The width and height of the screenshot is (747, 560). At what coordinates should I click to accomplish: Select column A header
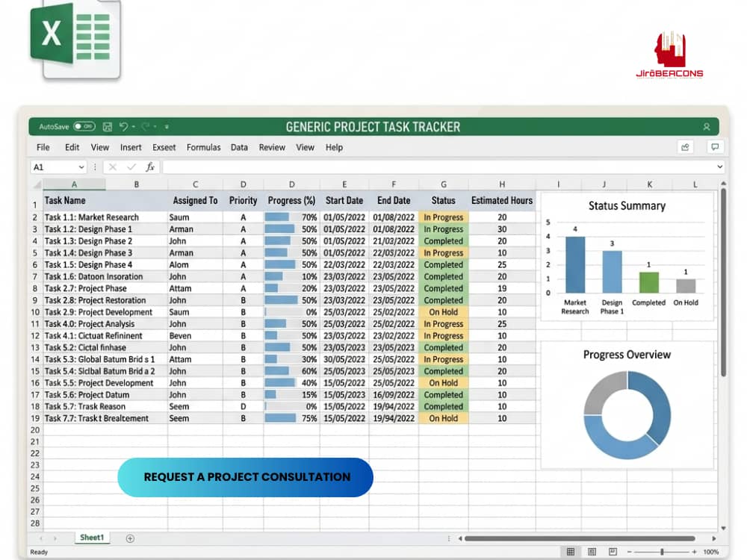click(x=74, y=184)
